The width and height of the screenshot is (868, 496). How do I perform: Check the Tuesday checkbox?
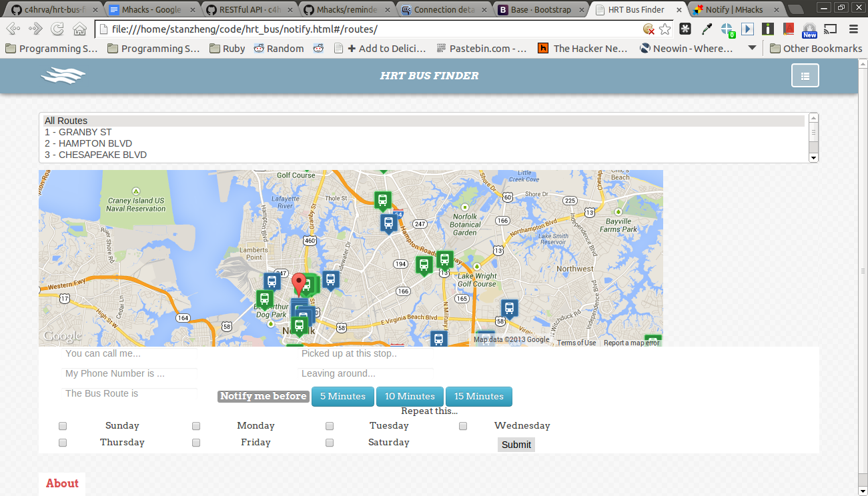(330, 425)
